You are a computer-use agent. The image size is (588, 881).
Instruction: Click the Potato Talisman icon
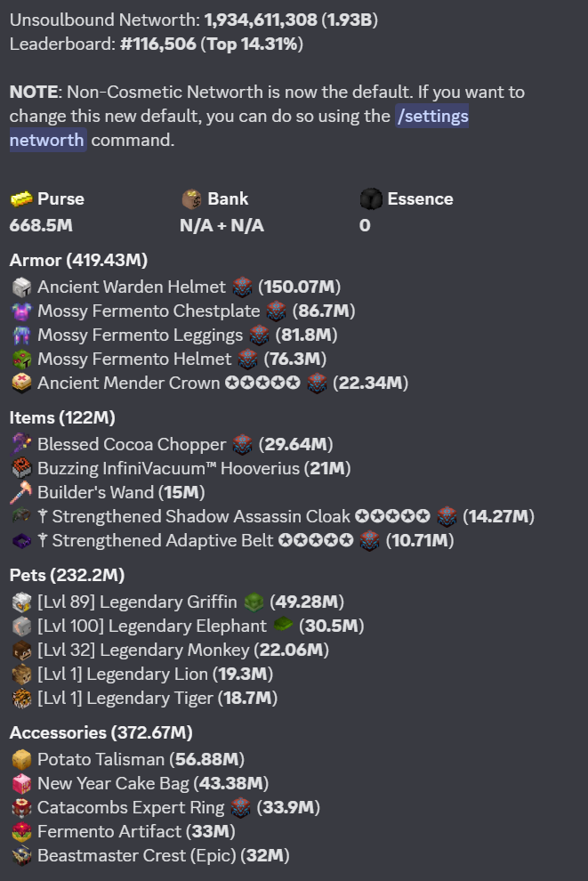21,760
